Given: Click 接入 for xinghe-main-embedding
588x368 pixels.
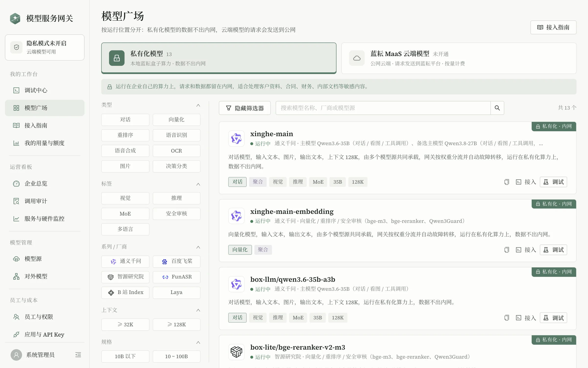Looking at the screenshot, I should coord(526,250).
